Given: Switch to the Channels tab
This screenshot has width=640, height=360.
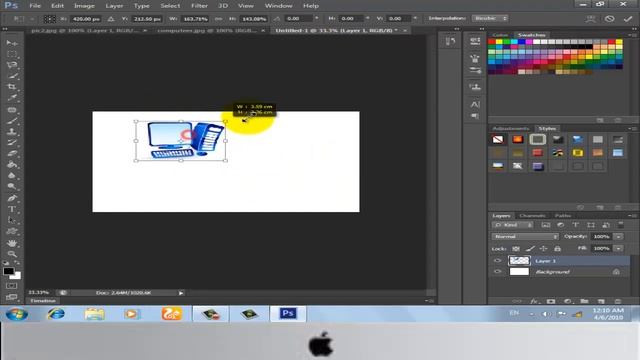Looking at the screenshot, I should tap(532, 216).
